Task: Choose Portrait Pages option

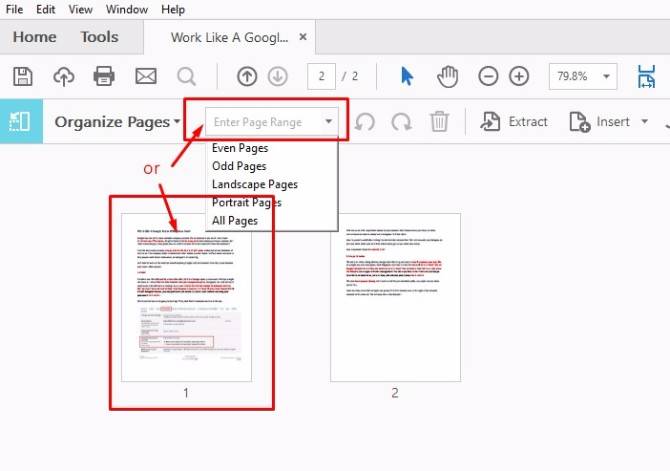Action: point(247,203)
